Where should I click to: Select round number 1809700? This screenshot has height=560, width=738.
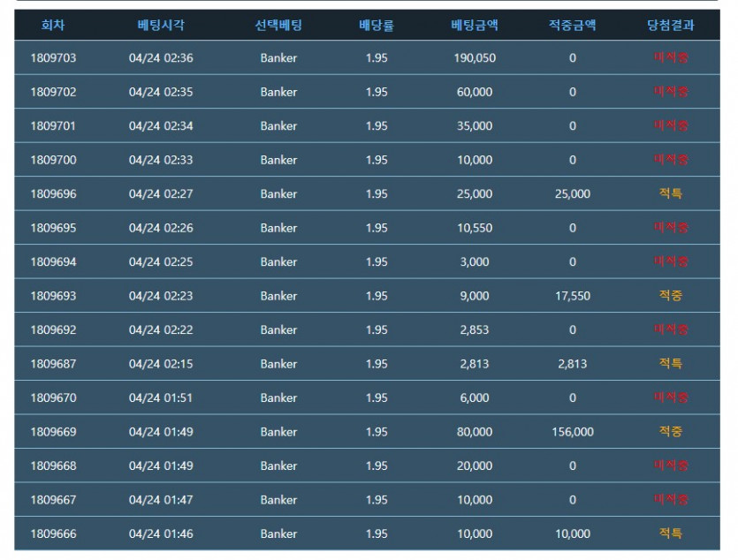point(53,160)
